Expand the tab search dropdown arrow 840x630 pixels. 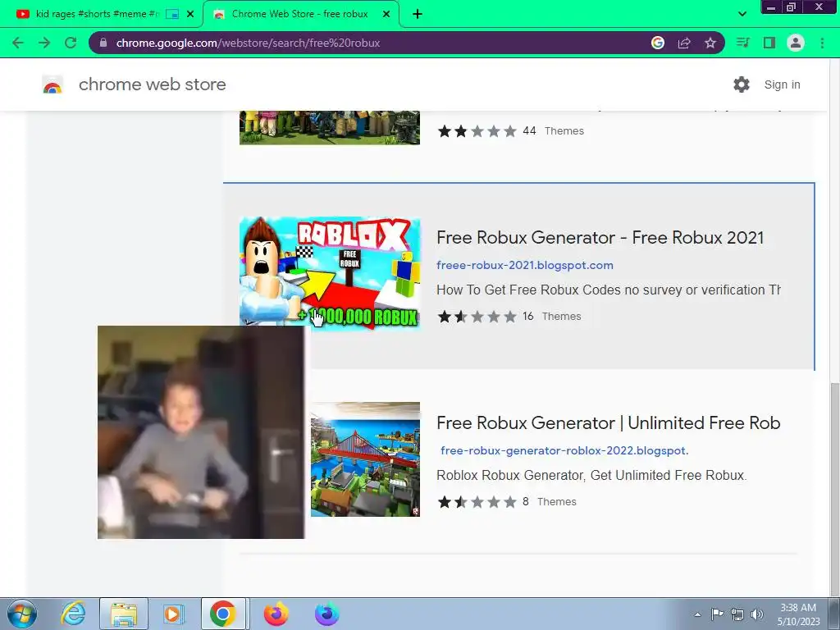pos(742,14)
